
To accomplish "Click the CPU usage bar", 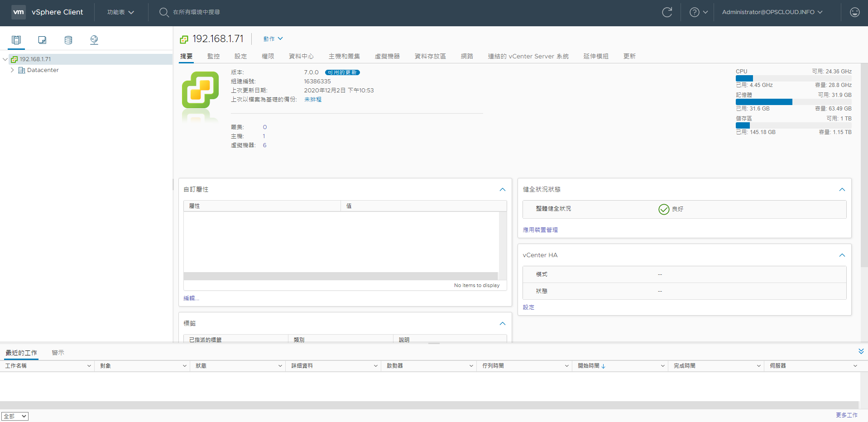I will coord(794,78).
